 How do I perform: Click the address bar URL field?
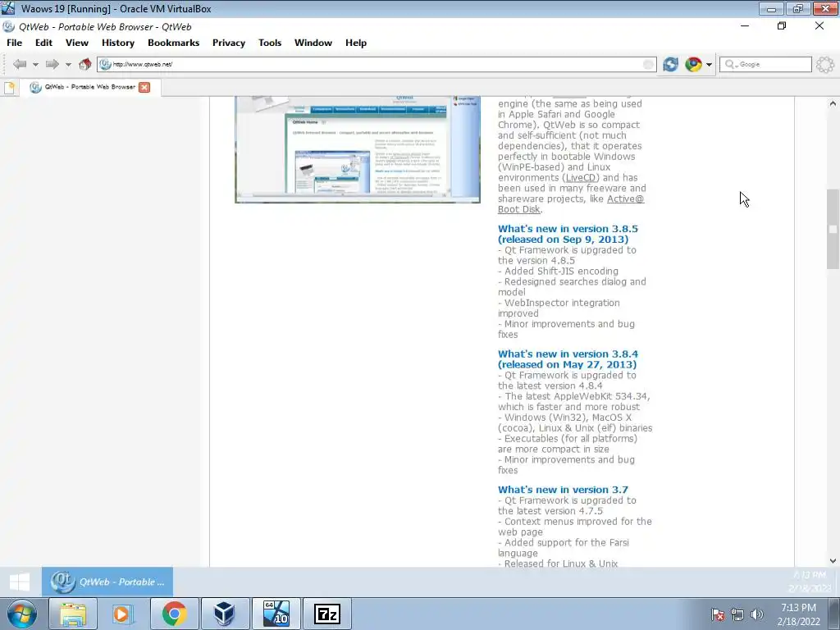[x=376, y=64]
